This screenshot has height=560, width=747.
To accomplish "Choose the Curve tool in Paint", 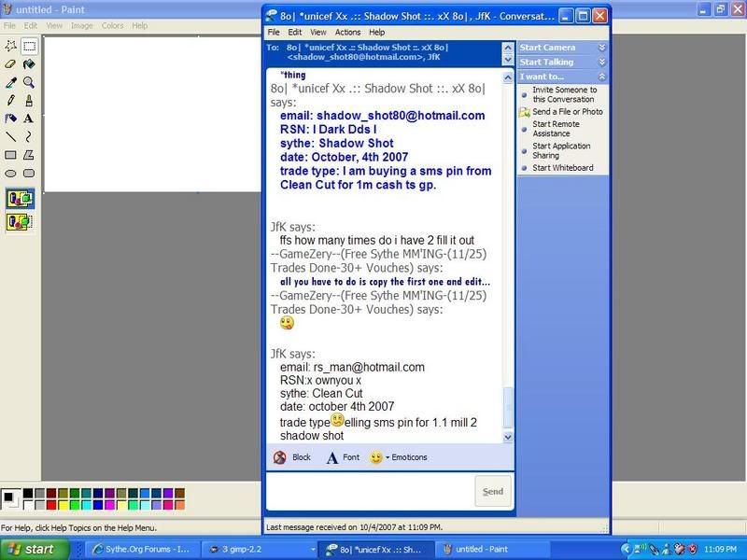I will coord(29,136).
